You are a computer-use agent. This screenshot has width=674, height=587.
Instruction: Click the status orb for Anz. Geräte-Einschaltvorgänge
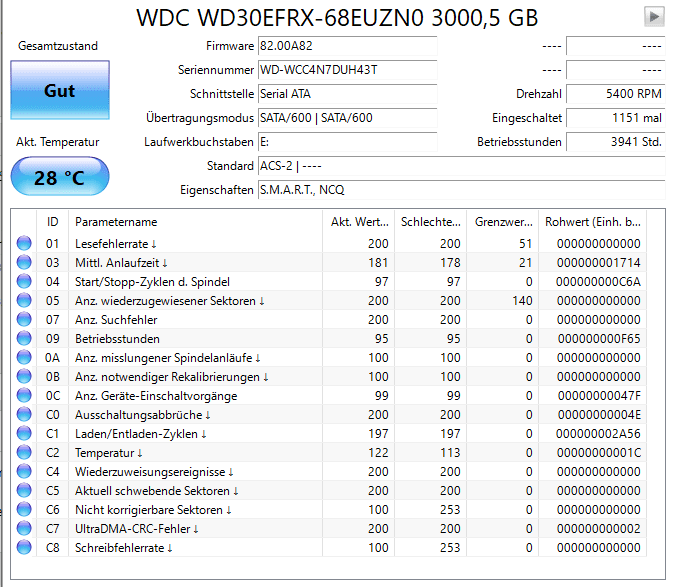(24, 395)
